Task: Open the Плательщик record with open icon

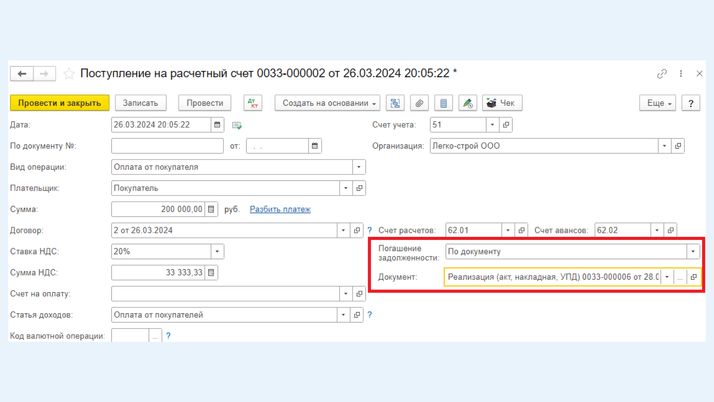Action: point(359,188)
